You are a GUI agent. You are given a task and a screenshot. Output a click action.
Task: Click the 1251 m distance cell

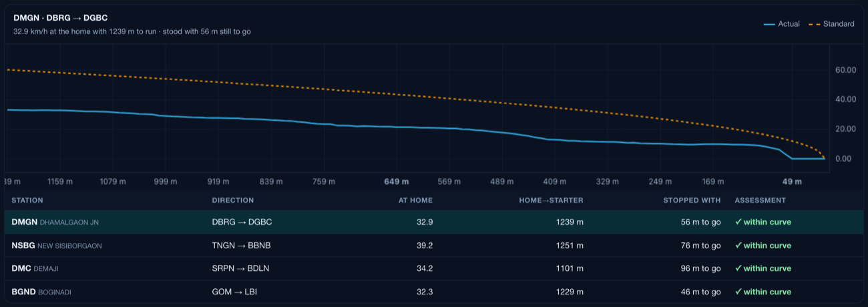tap(570, 245)
